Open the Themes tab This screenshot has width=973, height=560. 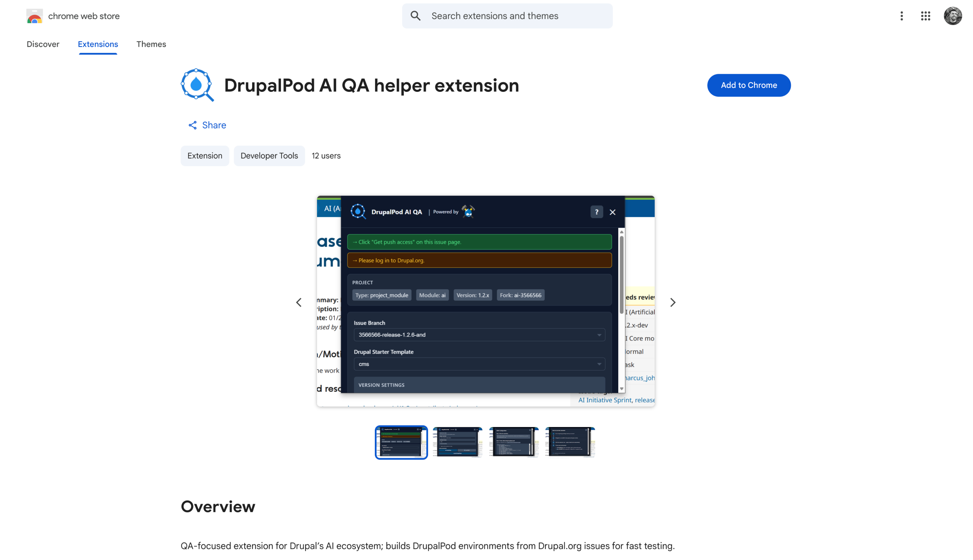click(x=151, y=44)
